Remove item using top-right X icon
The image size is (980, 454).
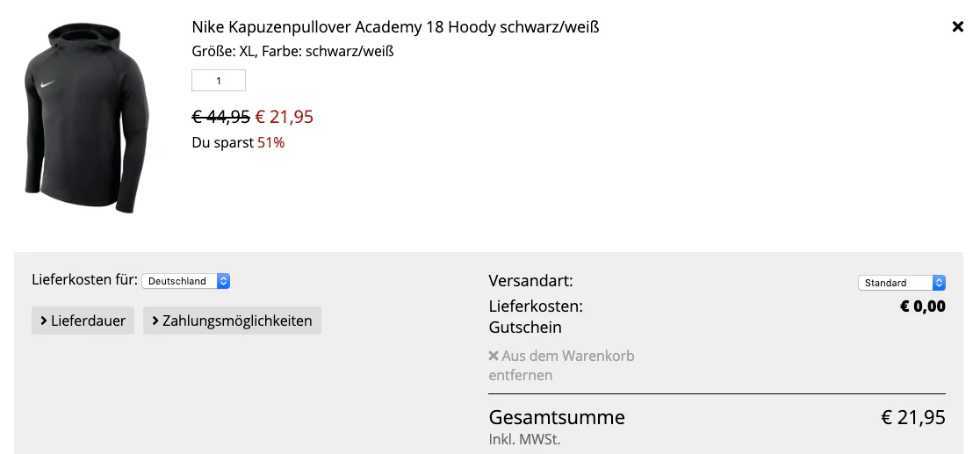pyautogui.click(x=957, y=26)
